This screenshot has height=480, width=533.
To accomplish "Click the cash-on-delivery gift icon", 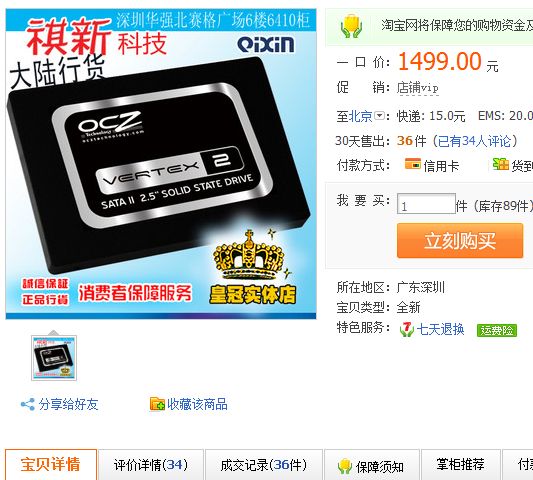I will click(x=501, y=165).
